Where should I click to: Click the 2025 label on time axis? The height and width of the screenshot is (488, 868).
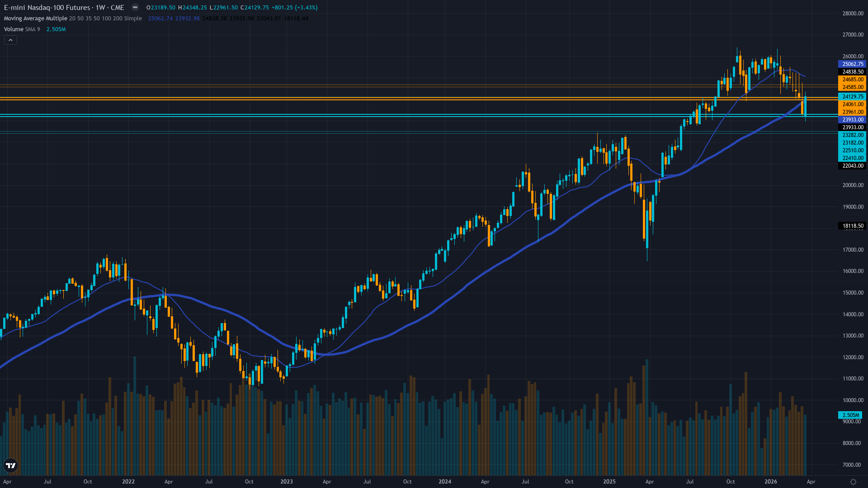point(609,482)
